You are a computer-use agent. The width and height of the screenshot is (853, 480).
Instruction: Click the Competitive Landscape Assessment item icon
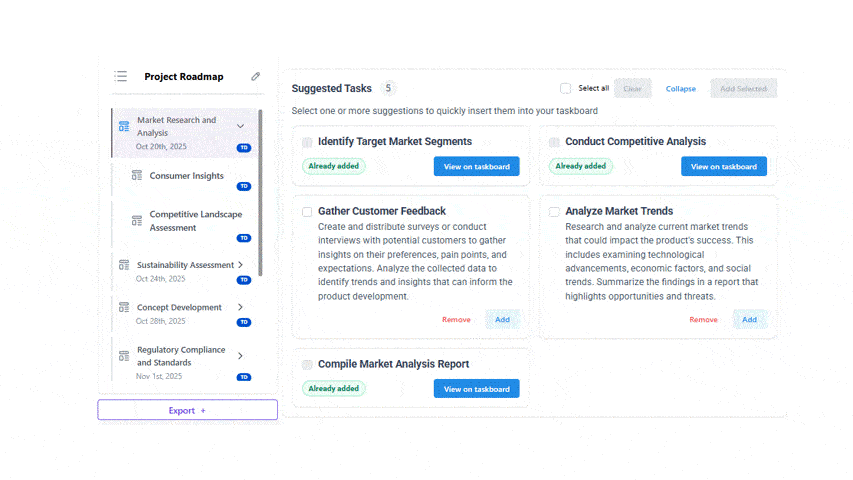point(137,221)
